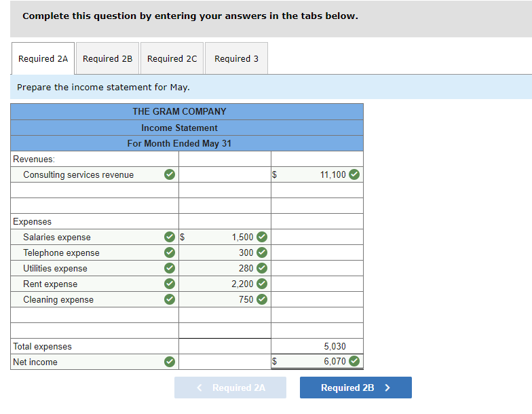
Task: Click green checkmark next to 280 amount
Action: pos(262,268)
